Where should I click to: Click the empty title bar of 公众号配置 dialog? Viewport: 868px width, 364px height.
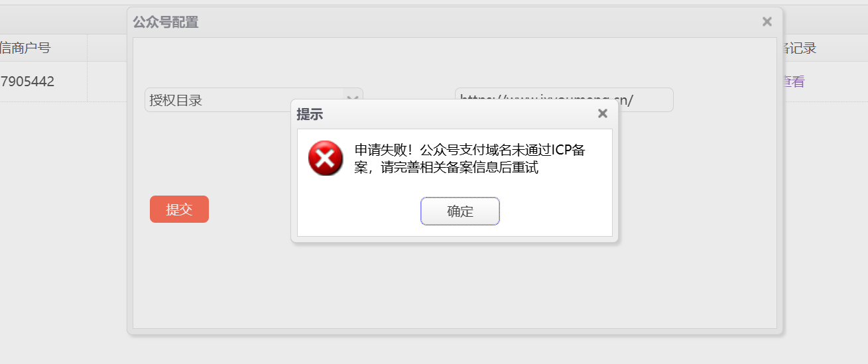coord(477,22)
